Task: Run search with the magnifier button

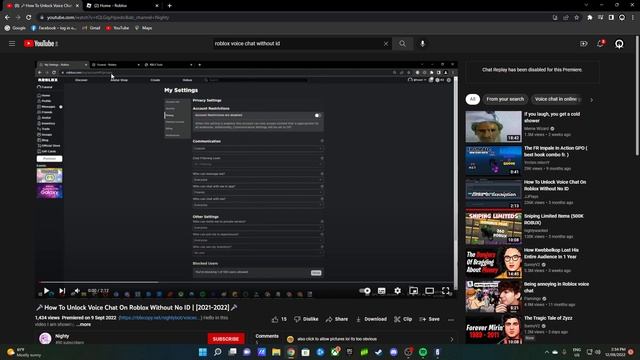Action: (402, 44)
